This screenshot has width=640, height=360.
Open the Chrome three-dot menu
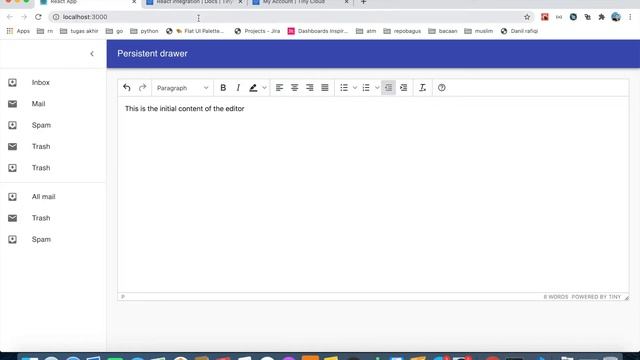coord(630,17)
